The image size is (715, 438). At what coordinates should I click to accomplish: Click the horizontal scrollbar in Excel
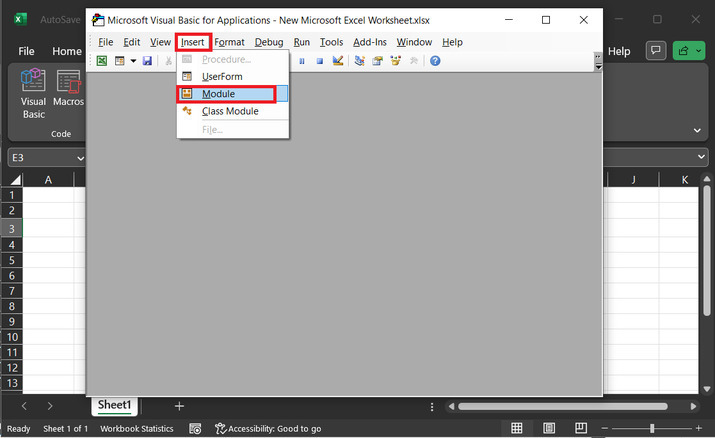click(x=563, y=406)
